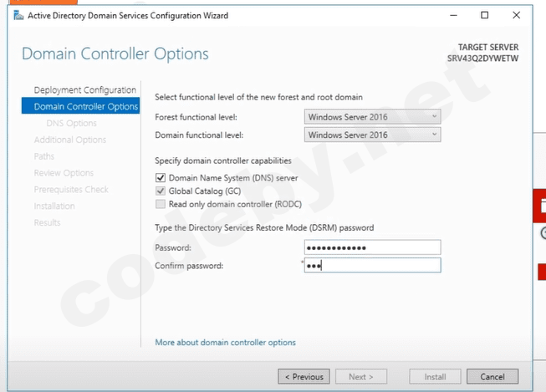Select DNS Options step
Image resolution: width=546 pixels, height=392 pixels.
(x=71, y=123)
